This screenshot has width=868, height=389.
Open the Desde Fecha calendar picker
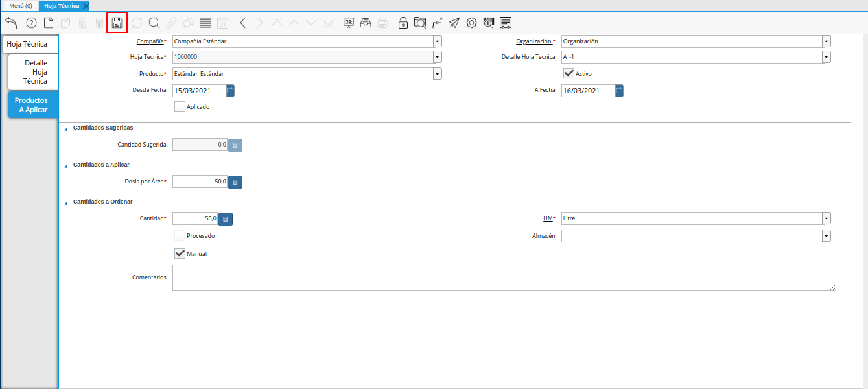click(230, 90)
